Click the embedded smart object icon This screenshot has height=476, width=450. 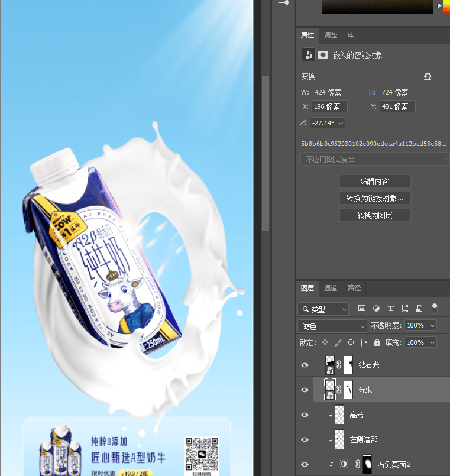(x=309, y=55)
